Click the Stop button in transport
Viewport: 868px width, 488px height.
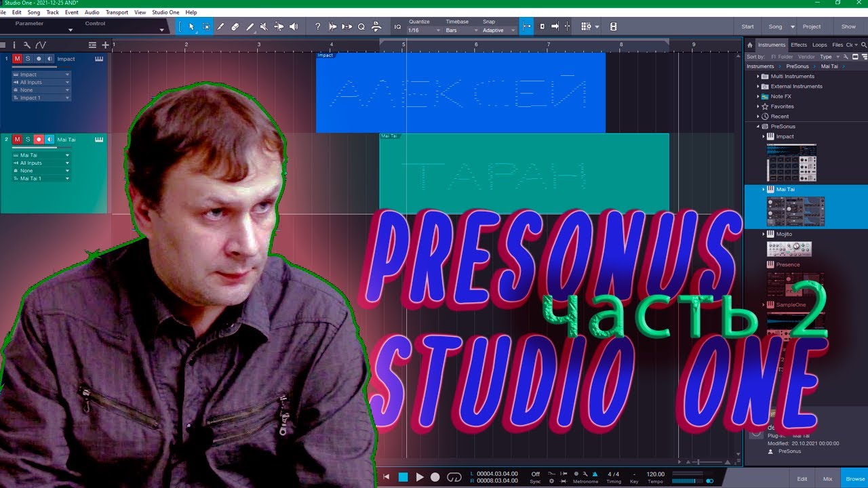403,477
